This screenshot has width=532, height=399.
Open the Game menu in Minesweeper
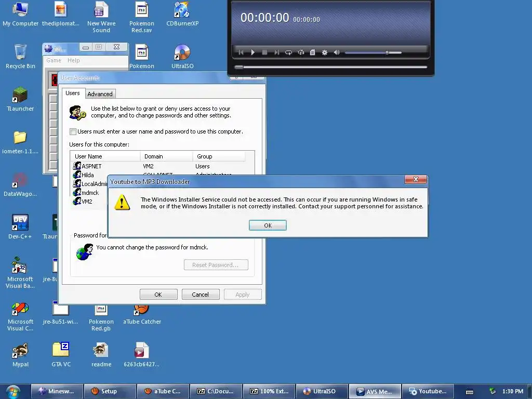coord(54,60)
